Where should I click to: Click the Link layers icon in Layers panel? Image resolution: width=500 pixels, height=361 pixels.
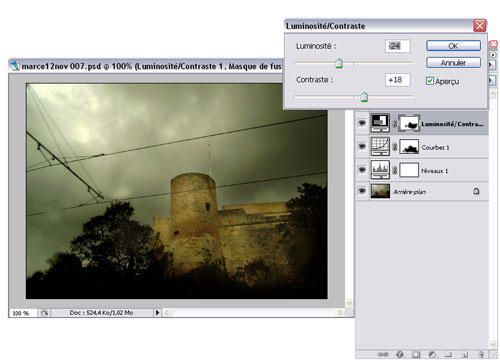383,354
